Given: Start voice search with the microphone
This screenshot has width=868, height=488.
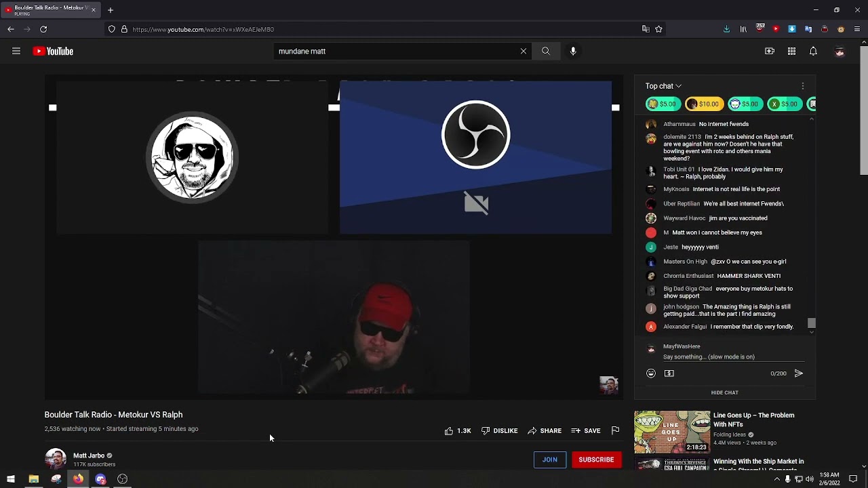Looking at the screenshot, I should coord(573,51).
